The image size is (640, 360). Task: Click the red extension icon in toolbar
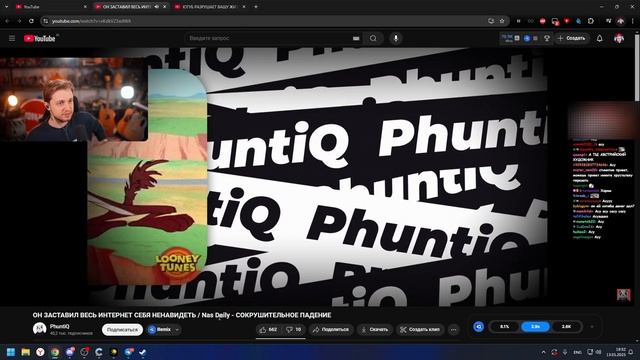(x=542, y=21)
